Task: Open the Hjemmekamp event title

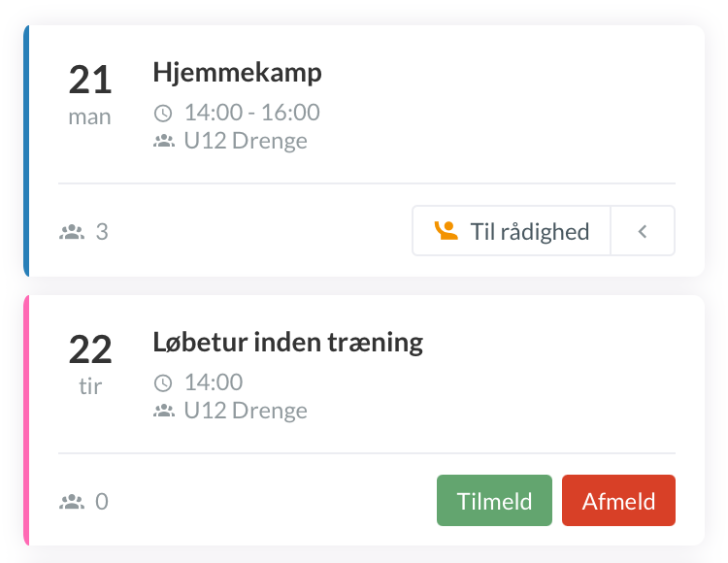Action: point(237,73)
